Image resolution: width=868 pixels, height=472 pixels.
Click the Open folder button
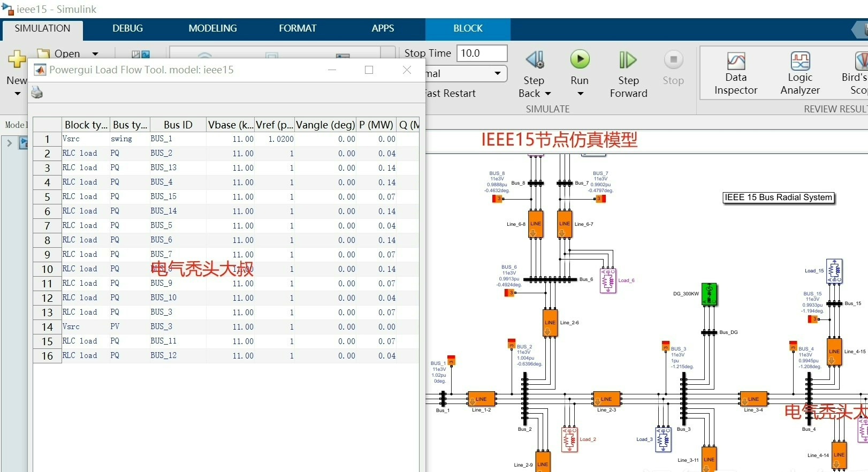point(58,54)
